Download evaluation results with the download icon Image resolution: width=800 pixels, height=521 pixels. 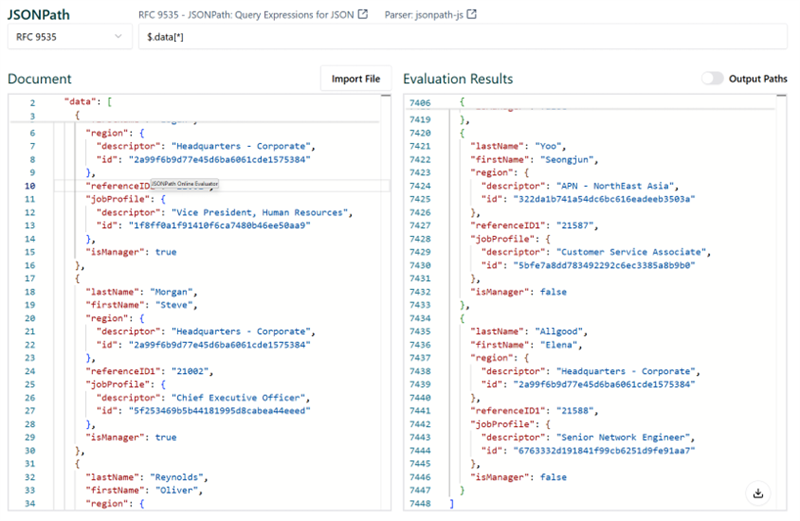[x=758, y=493]
